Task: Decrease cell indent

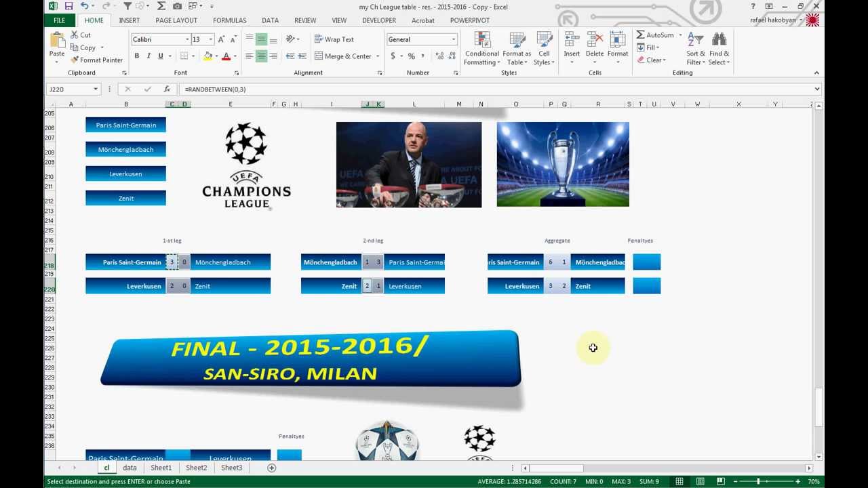Action: (x=290, y=56)
